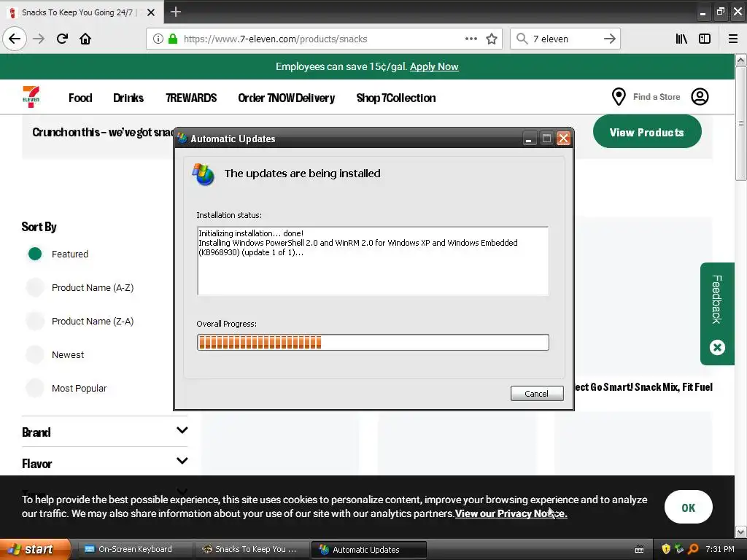Select the Newest sort option
Image resolution: width=747 pixels, height=560 pixels.
[35, 355]
